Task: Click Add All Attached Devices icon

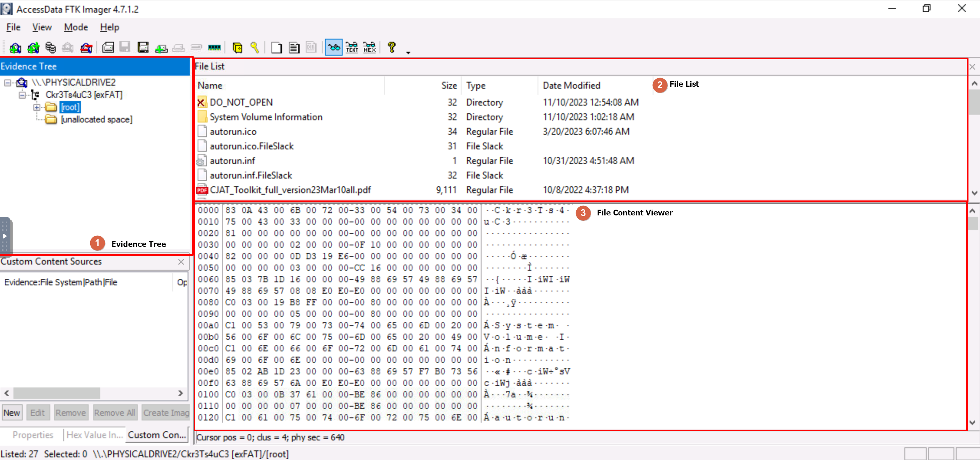Action: coord(33,48)
